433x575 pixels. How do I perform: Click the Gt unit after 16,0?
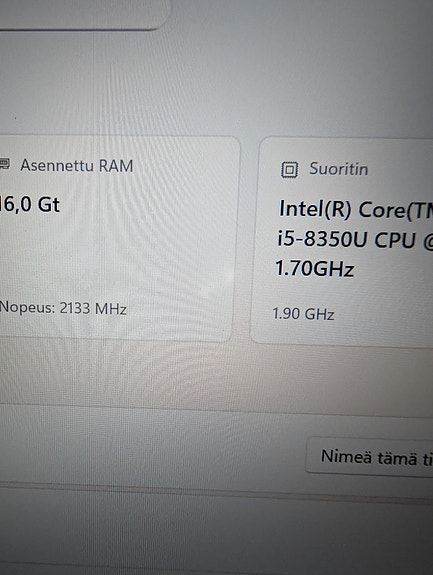(x=48, y=204)
